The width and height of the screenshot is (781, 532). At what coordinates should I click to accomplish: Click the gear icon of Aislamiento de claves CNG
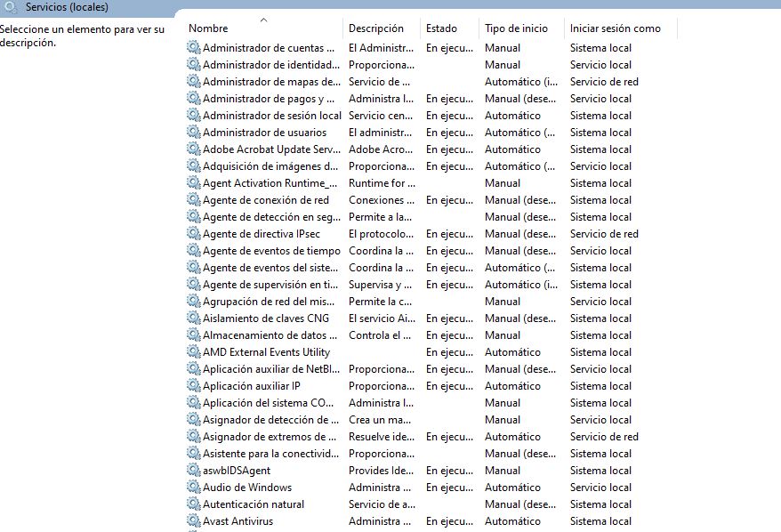click(x=193, y=318)
